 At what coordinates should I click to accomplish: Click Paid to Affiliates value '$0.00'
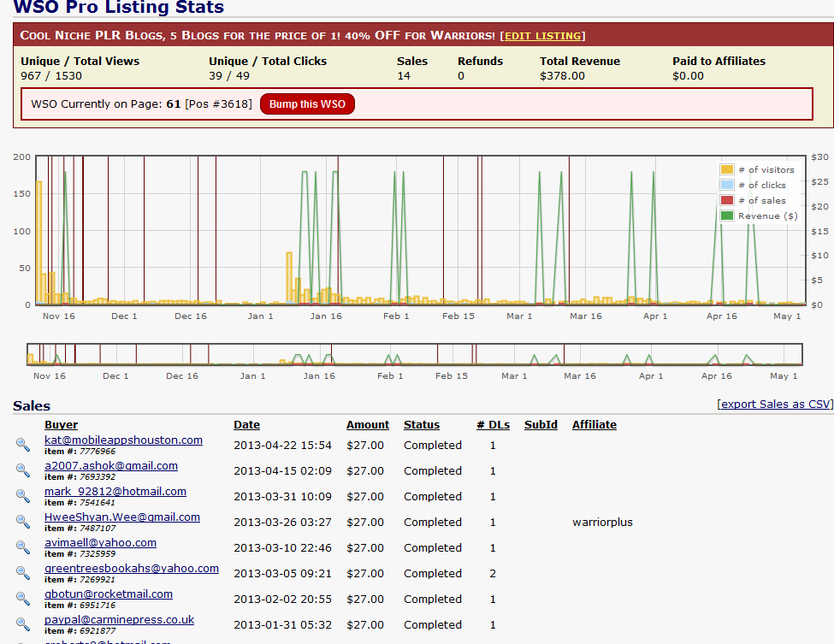688,76
